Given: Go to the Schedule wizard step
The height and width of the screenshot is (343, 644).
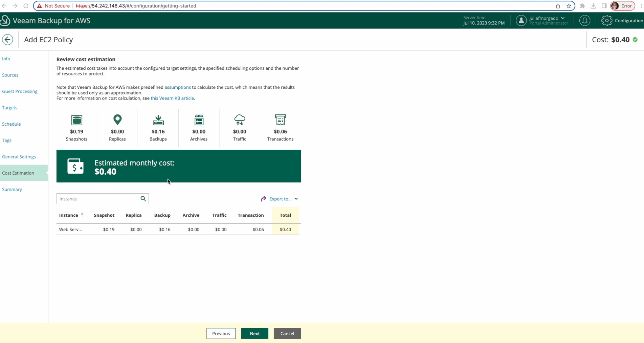Looking at the screenshot, I should (x=12, y=124).
